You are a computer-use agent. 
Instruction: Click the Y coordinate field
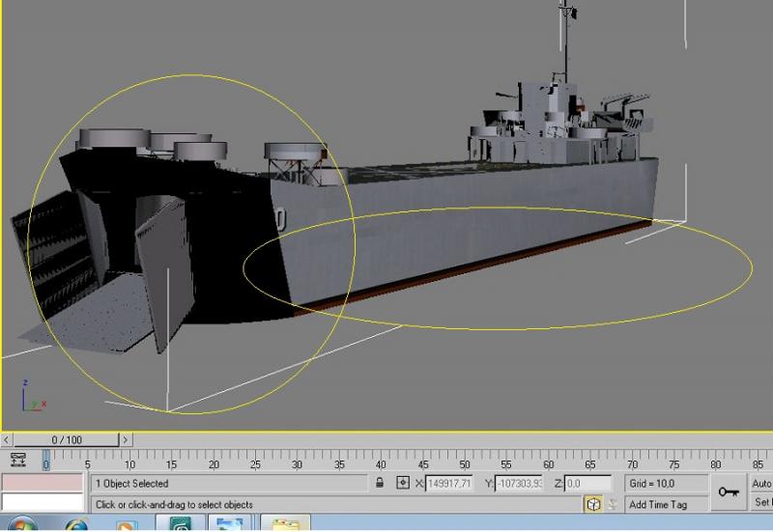pyautogui.click(x=519, y=483)
